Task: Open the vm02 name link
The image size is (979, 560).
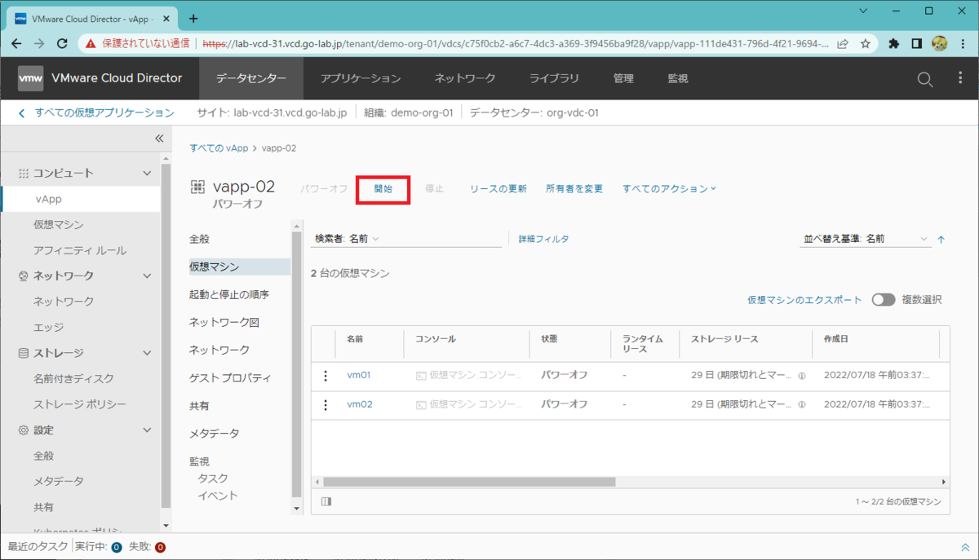Action: click(x=360, y=404)
